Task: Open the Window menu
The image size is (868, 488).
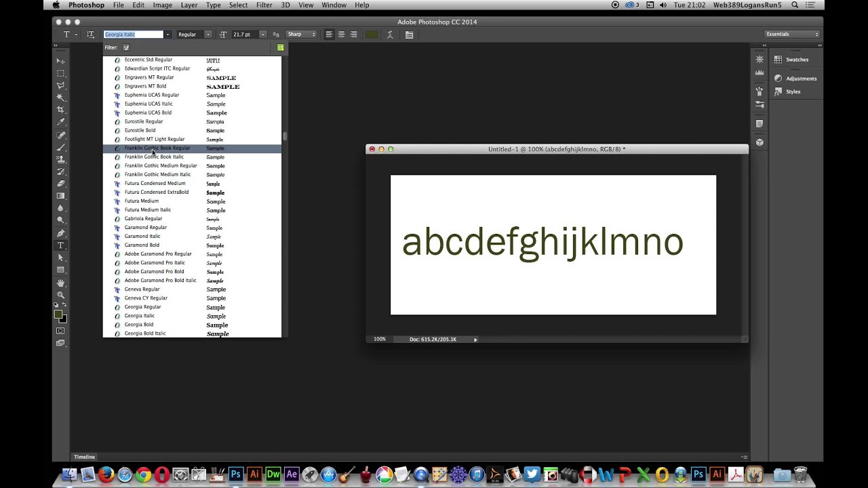Action: [x=334, y=5]
